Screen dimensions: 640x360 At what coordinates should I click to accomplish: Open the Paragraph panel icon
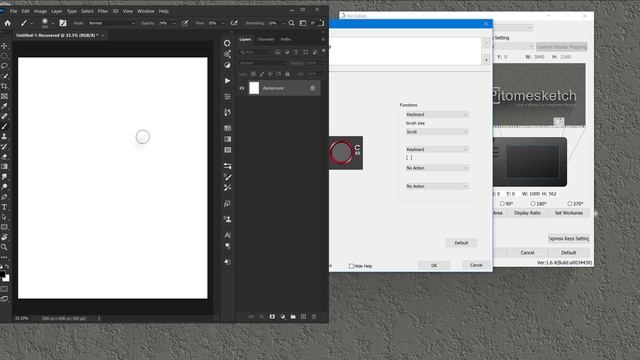tap(227, 246)
